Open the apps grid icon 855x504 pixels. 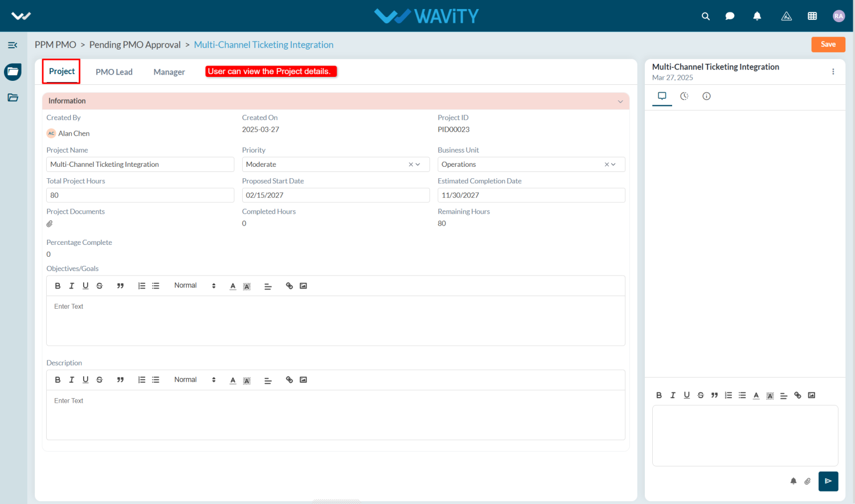pos(812,16)
